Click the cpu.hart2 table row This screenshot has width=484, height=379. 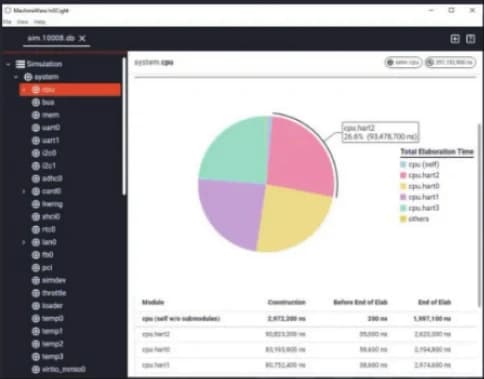pos(306,334)
